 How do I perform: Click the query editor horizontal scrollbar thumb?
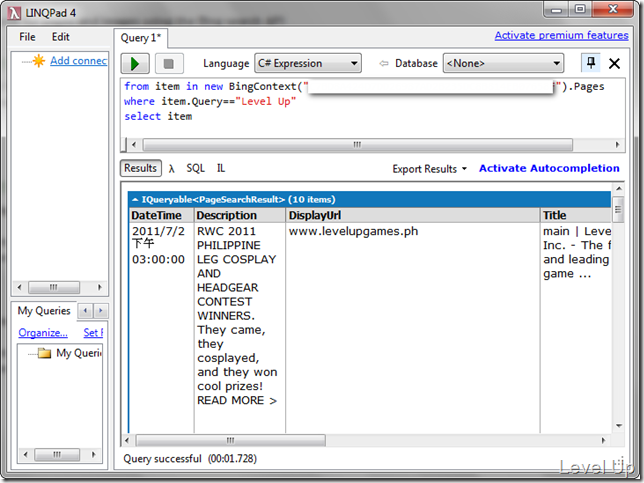tap(357, 145)
